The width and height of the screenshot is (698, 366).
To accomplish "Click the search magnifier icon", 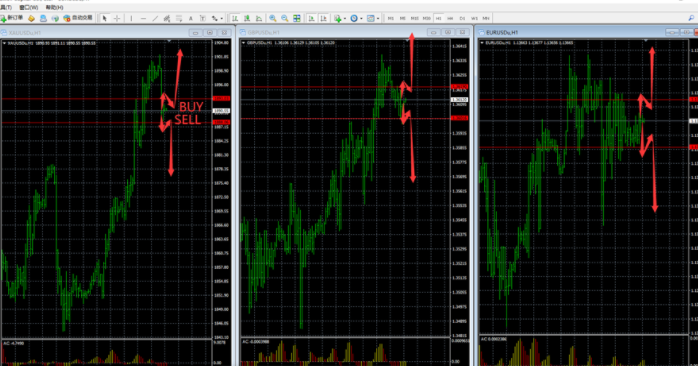I will 691,18.
